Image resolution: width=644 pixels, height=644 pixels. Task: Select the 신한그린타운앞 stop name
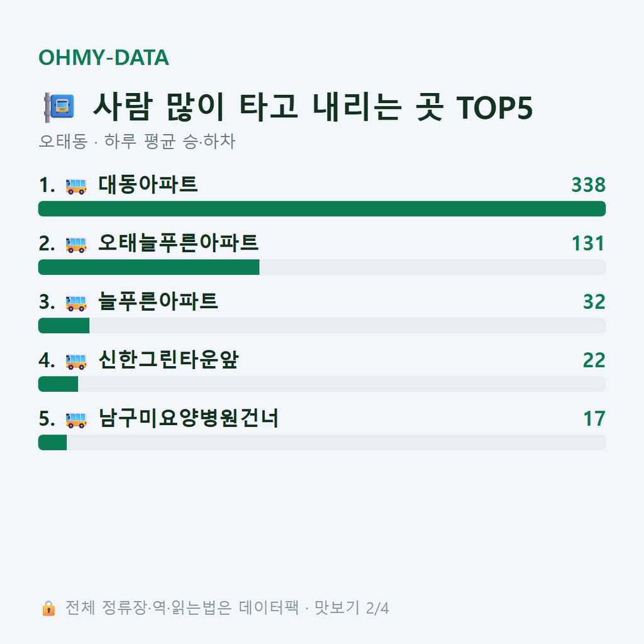169,360
